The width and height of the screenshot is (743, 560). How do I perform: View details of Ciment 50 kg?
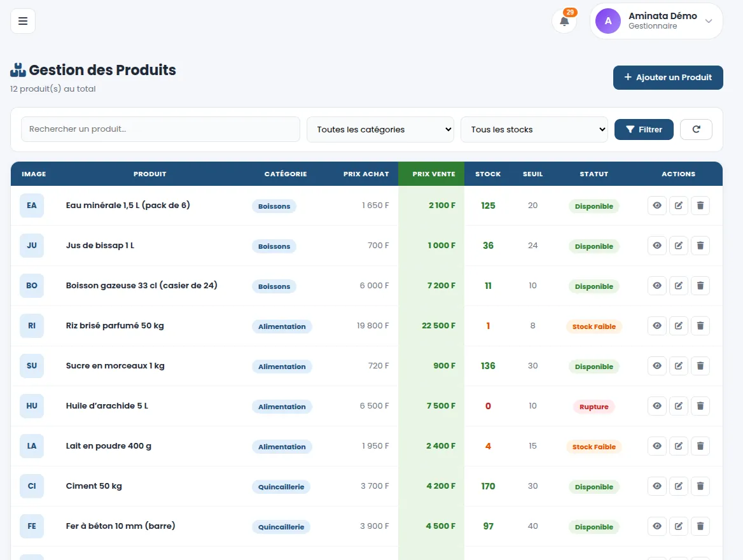(x=656, y=486)
